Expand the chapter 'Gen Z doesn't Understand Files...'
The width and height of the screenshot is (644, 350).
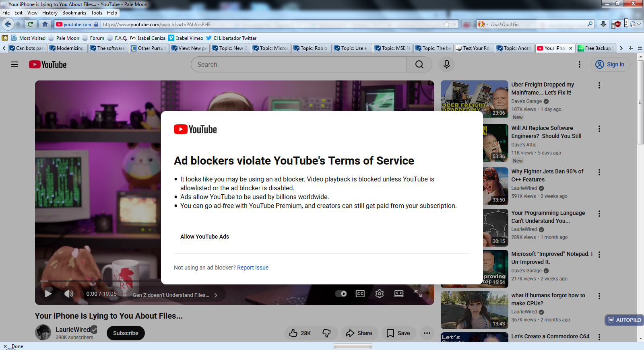point(175,295)
